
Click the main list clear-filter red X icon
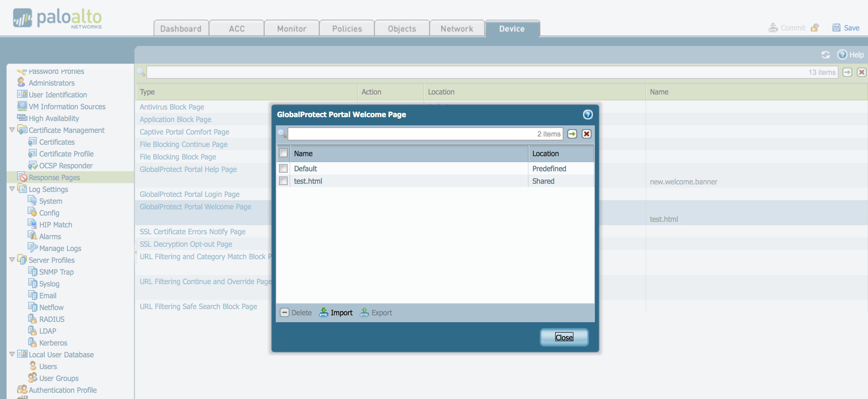[861, 72]
